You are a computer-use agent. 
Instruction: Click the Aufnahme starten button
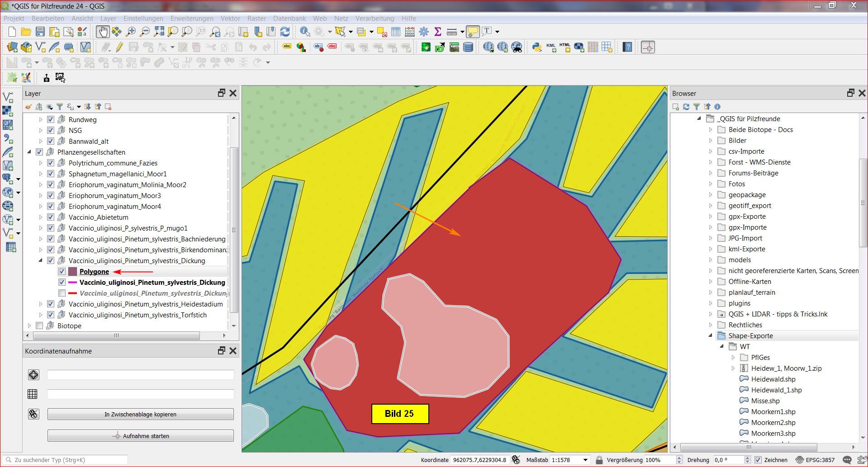point(140,436)
